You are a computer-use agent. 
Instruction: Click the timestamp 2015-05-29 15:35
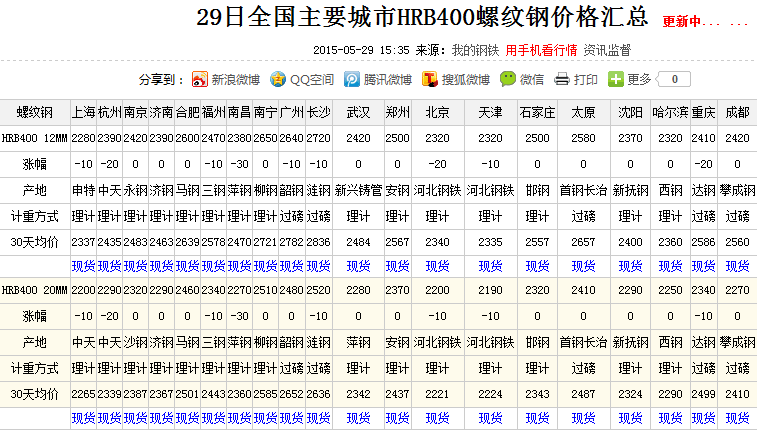(361, 50)
